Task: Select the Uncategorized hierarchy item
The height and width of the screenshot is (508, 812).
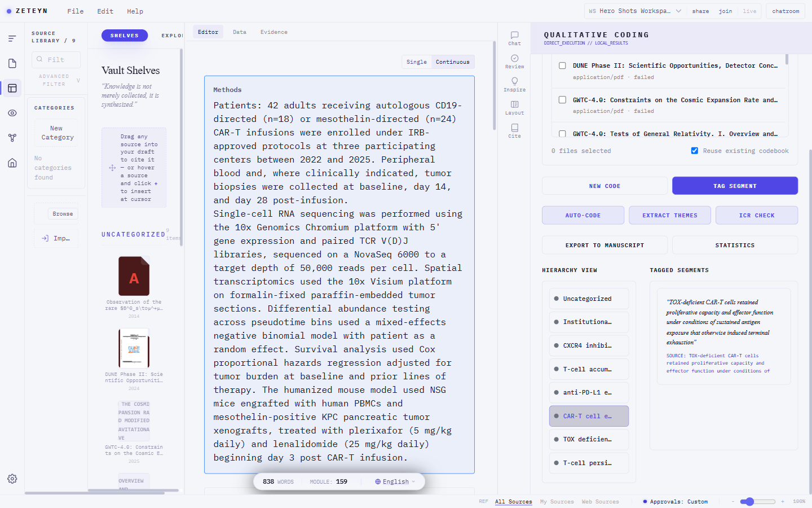Action: 589,299
